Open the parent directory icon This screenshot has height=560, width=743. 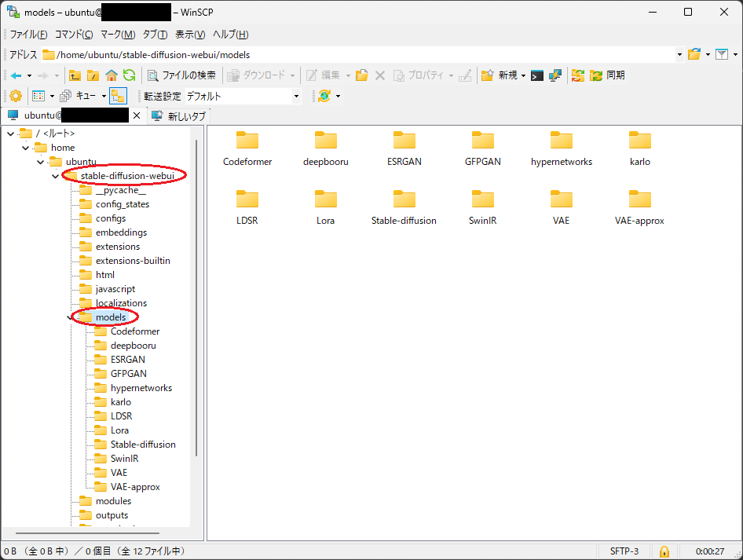click(75, 75)
